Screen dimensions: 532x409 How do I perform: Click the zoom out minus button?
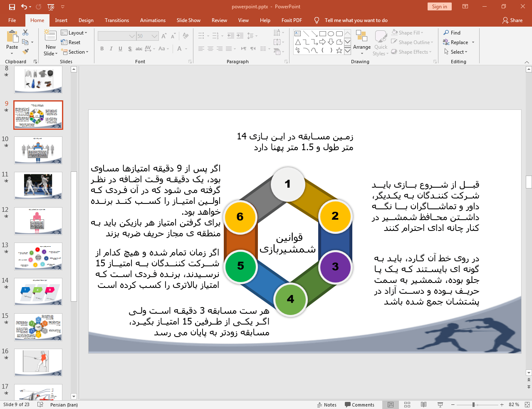coord(453,404)
